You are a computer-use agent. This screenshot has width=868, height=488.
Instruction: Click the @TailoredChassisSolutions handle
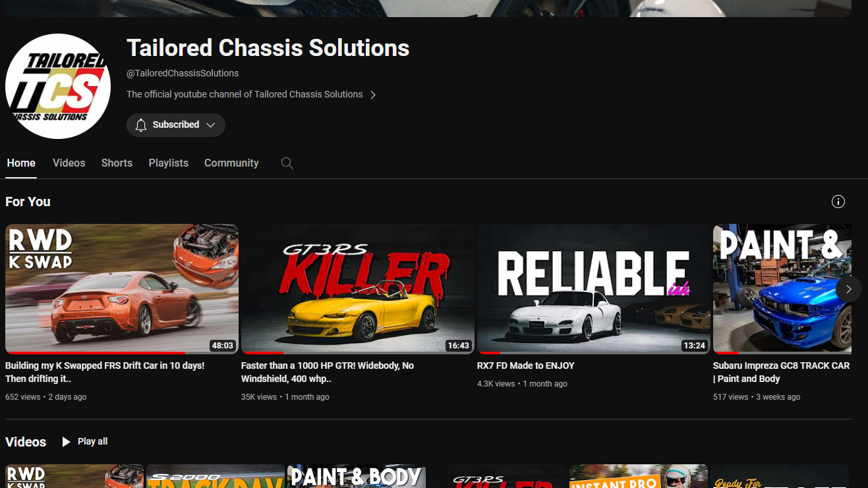pos(183,73)
